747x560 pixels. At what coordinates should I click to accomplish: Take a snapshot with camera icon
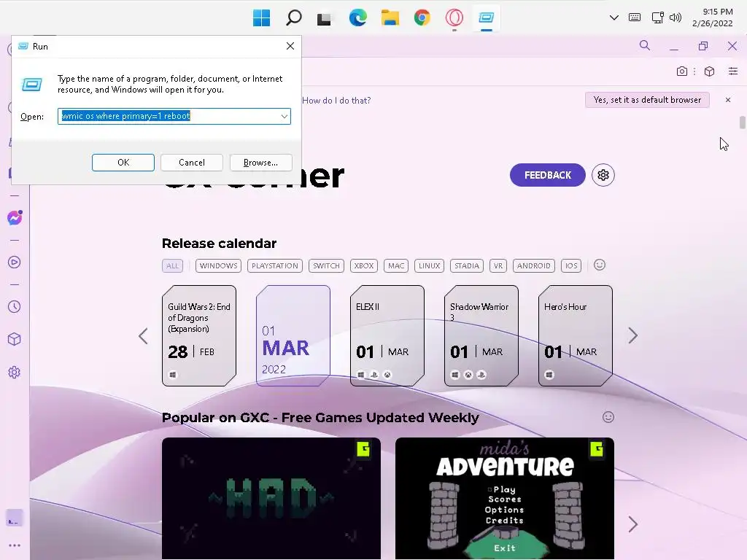click(x=682, y=71)
